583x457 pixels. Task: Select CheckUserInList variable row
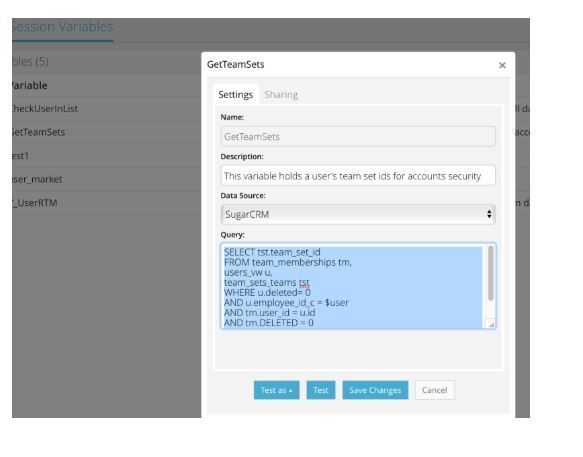point(106,109)
